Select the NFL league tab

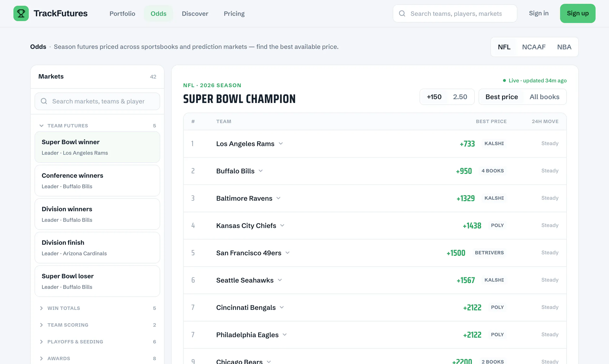coord(504,47)
